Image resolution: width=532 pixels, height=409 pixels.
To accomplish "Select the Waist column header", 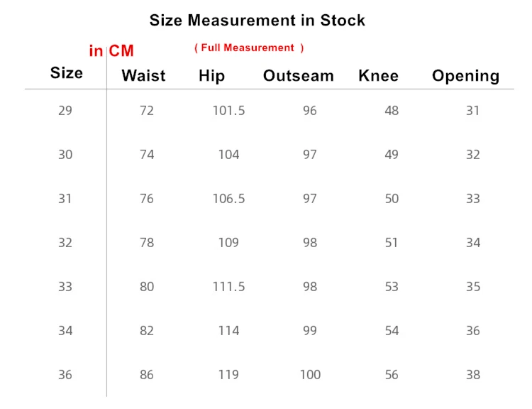I will pos(143,76).
